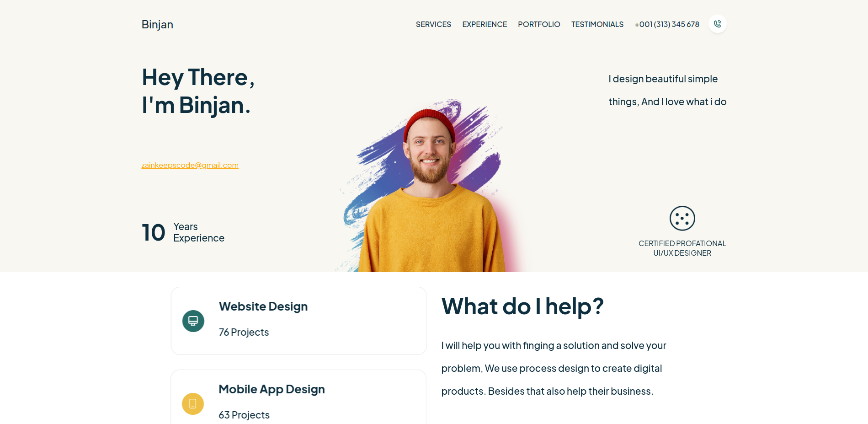Open the Portfolio nav link
This screenshot has height=424, width=868.
pos(539,24)
